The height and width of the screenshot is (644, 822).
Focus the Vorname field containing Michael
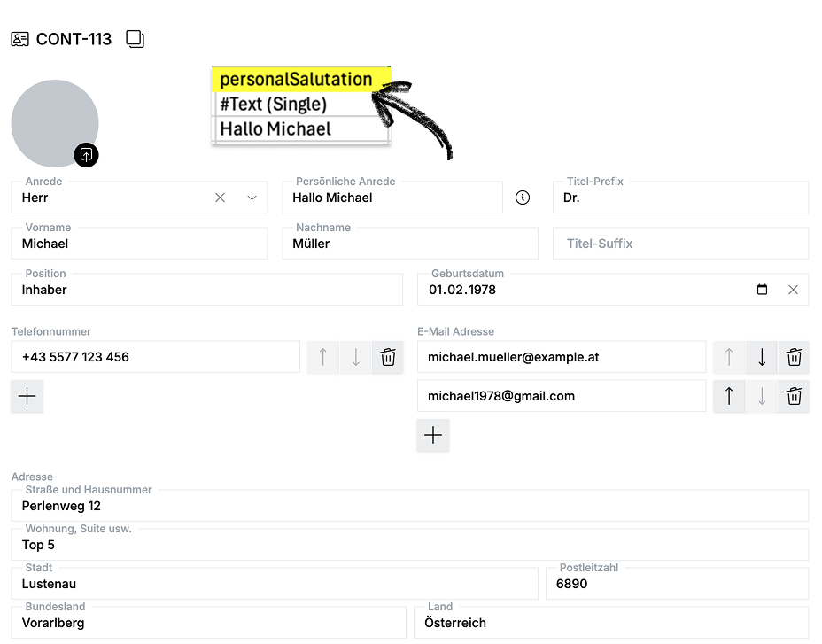pos(139,244)
